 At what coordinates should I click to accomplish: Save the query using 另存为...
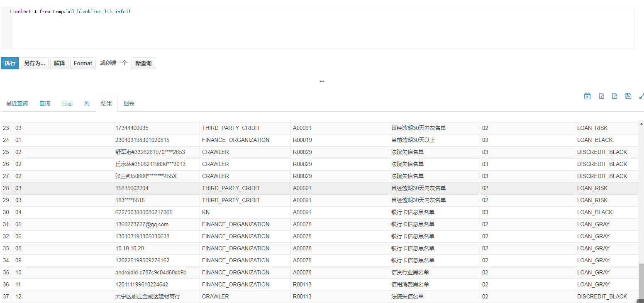[x=34, y=63]
